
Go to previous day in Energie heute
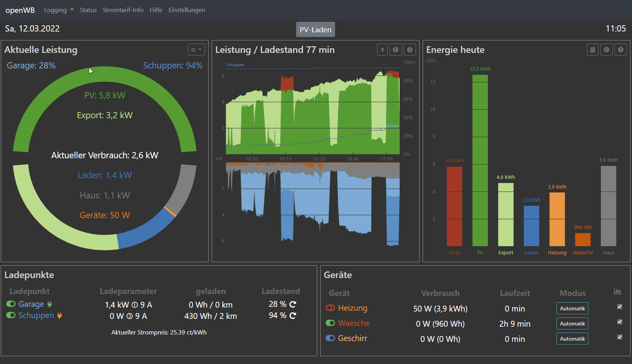point(606,50)
